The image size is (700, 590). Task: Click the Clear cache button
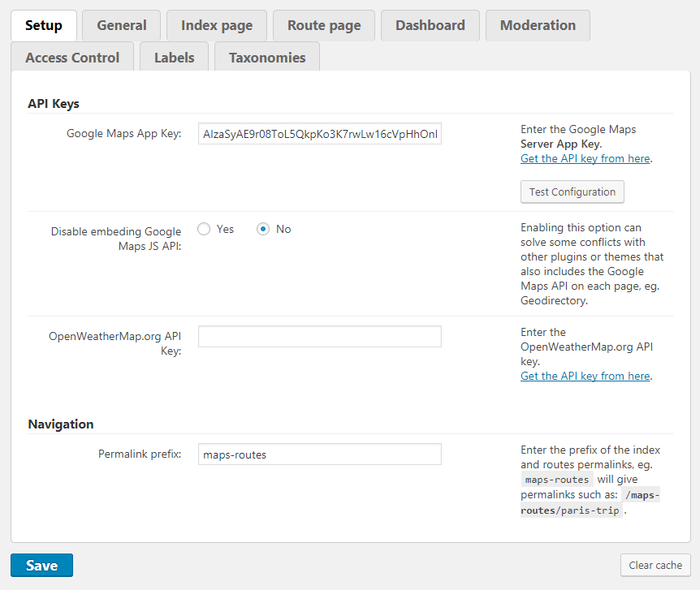click(x=655, y=565)
